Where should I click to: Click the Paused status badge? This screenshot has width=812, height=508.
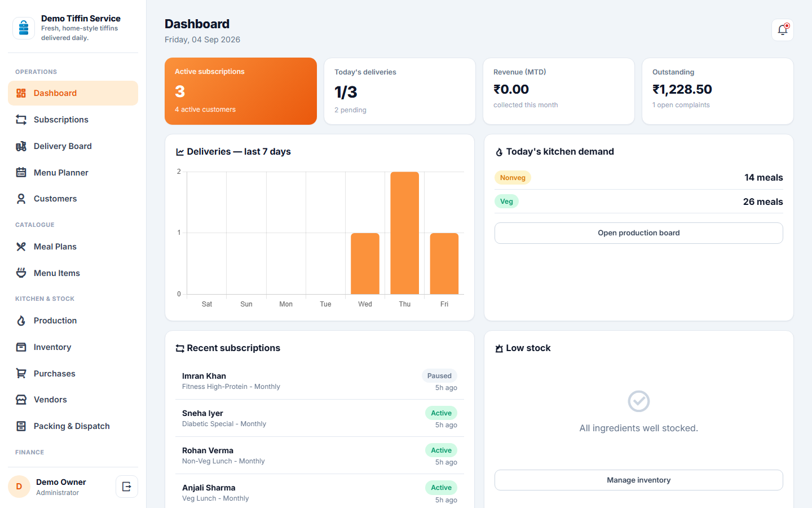coord(439,376)
